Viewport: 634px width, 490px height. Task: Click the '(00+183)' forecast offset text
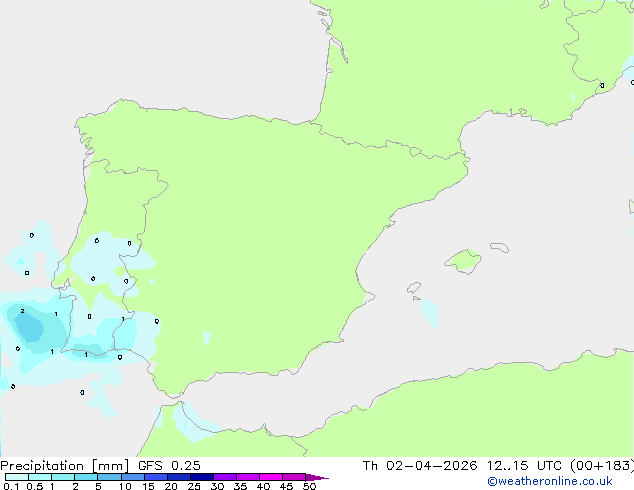pyautogui.click(x=602, y=466)
